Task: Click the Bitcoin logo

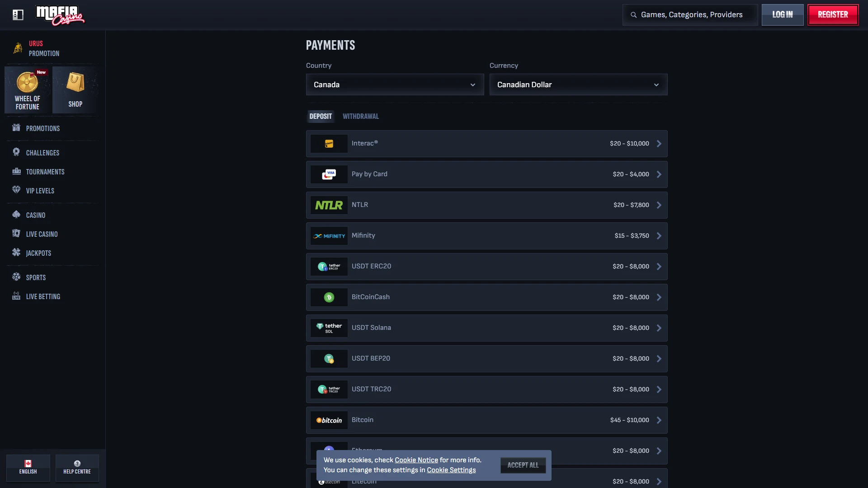Action: pos(329,420)
